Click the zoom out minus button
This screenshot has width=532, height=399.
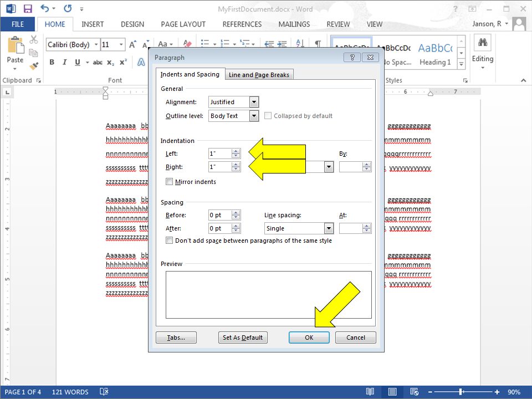(x=430, y=392)
